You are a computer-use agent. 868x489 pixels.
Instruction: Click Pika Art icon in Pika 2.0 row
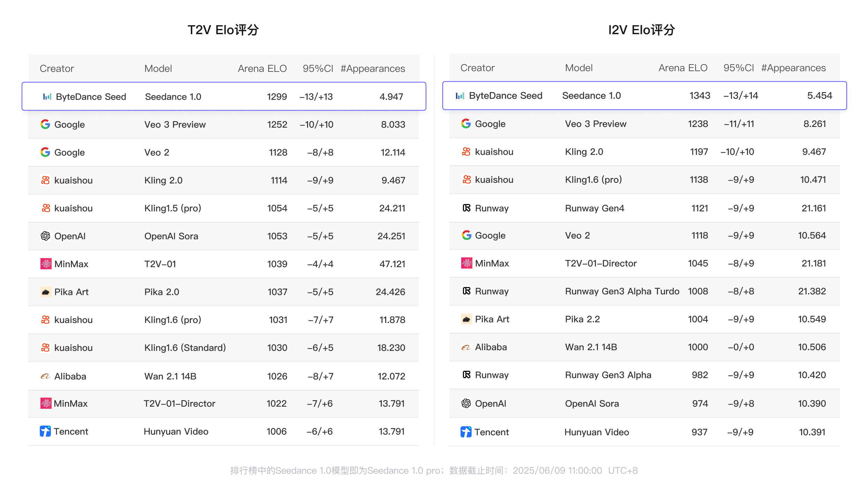pyautogui.click(x=46, y=292)
